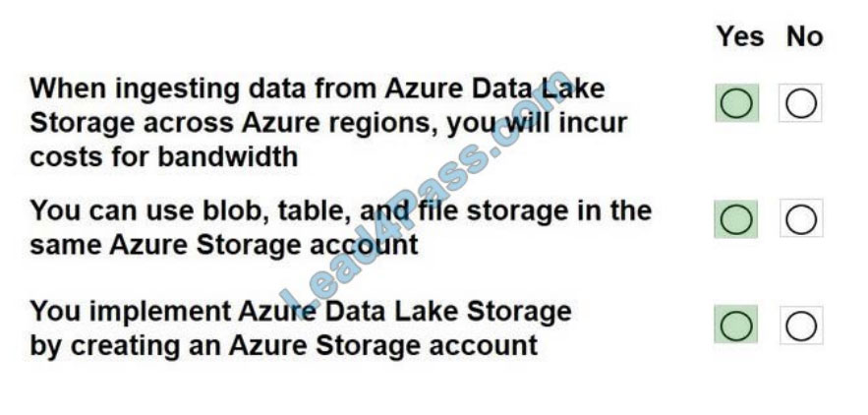868x415 pixels.
Task: Click the word 'regions' in first statement
Action: coord(380,124)
